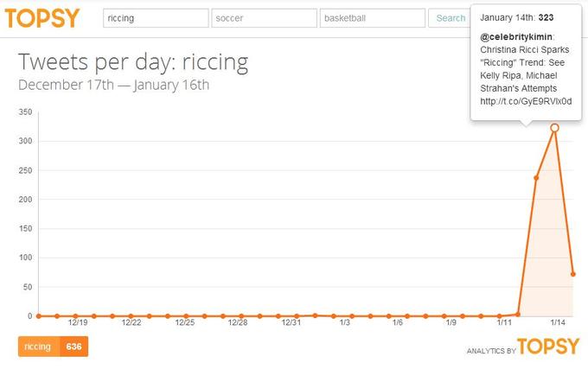This screenshot has width=588, height=369.
Task: Click the small bump data point on January 1st
Action: [315, 315]
